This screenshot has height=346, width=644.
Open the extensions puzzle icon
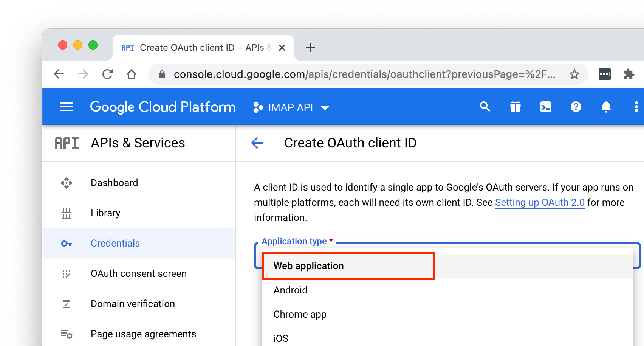[629, 74]
